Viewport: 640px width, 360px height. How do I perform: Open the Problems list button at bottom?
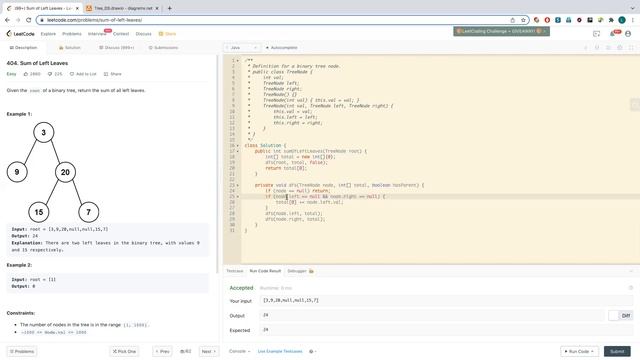pyautogui.click(x=22, y=351)
